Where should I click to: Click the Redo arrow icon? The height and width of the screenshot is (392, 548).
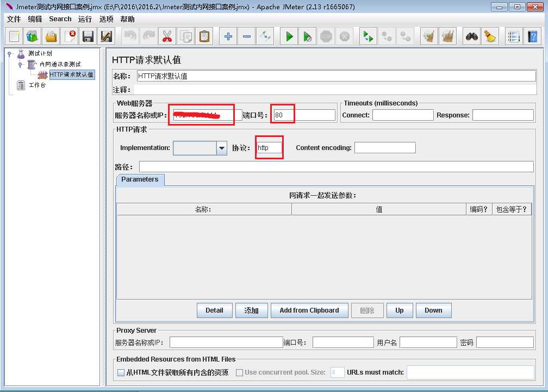tap(149, 36)
